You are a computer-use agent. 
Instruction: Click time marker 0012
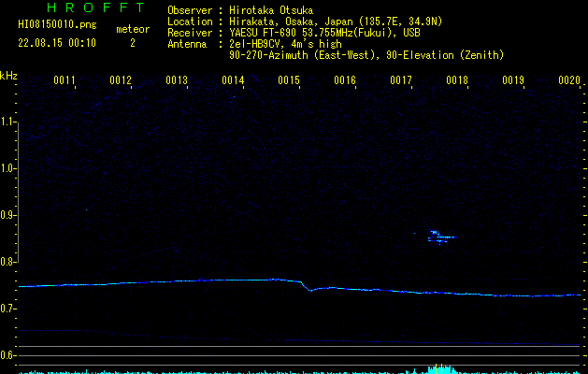(121, 80)
